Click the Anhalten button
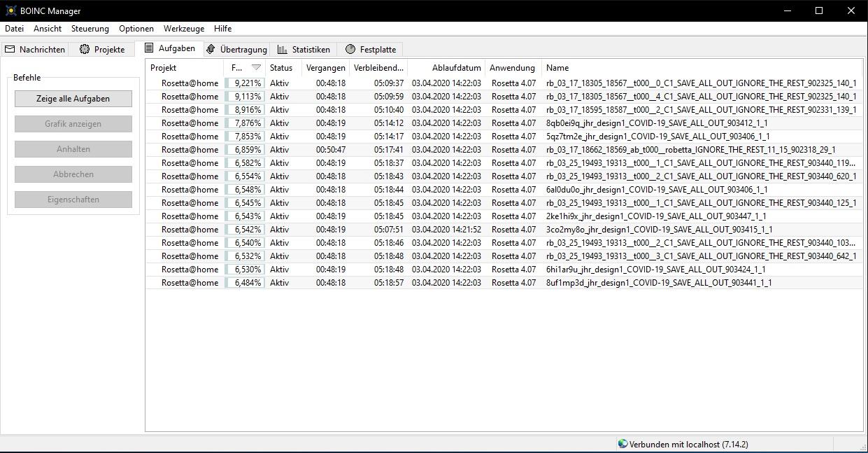Image resolution: width=868 pixels, height=453 pixels. click(73, 149)
